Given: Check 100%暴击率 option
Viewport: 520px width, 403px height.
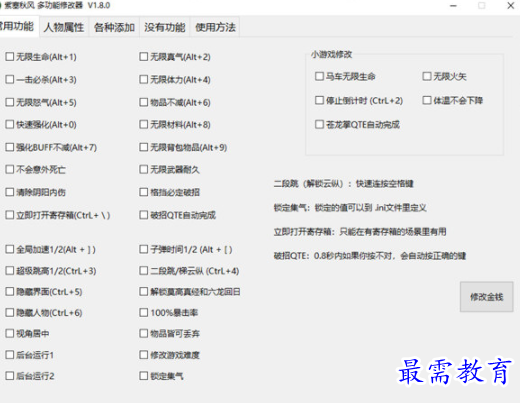Looking at the screenshot, I should click(144, 313).
